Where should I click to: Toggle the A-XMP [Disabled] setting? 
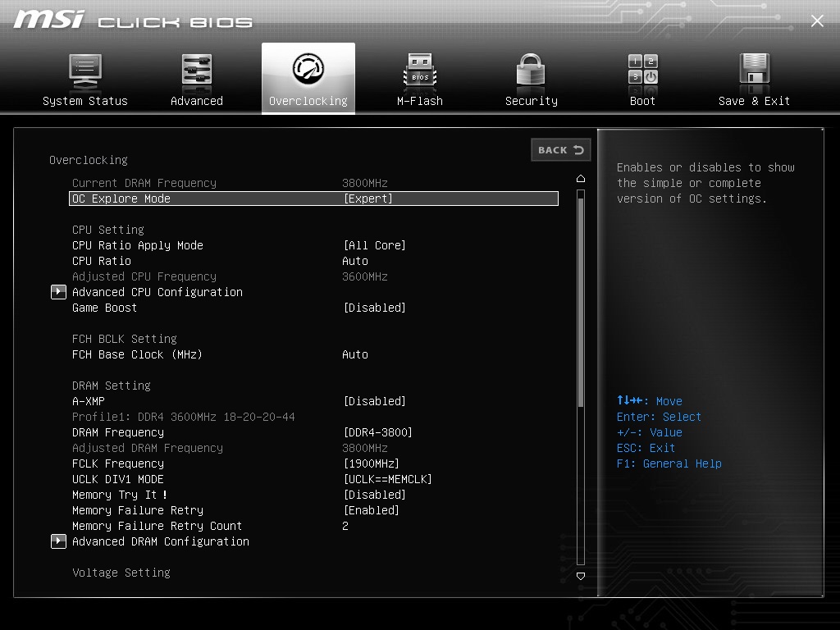(x=374, y=401)
